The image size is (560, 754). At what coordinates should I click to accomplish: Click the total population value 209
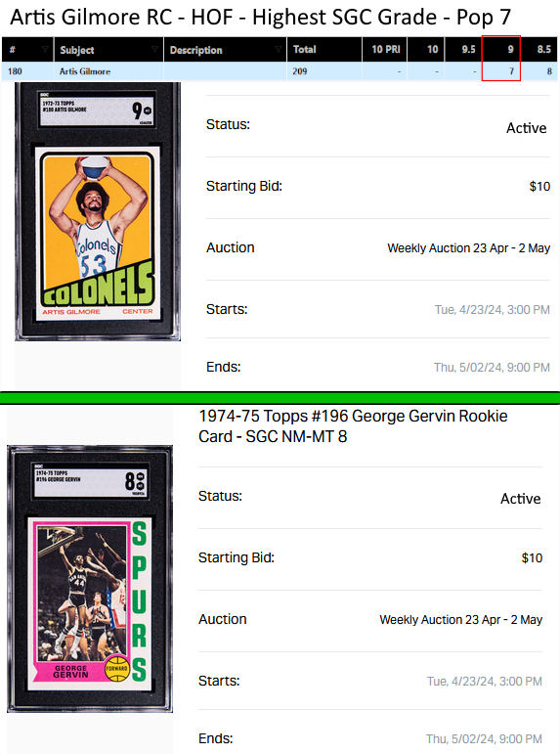[299, 71]
